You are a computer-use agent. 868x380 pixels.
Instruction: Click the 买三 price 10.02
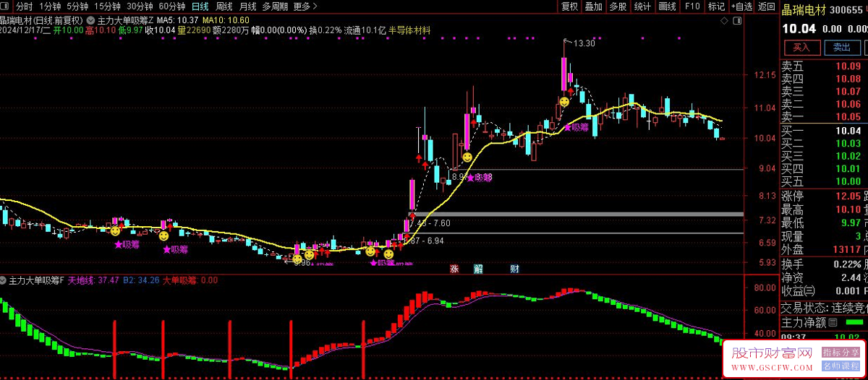(x=848, y=156)
